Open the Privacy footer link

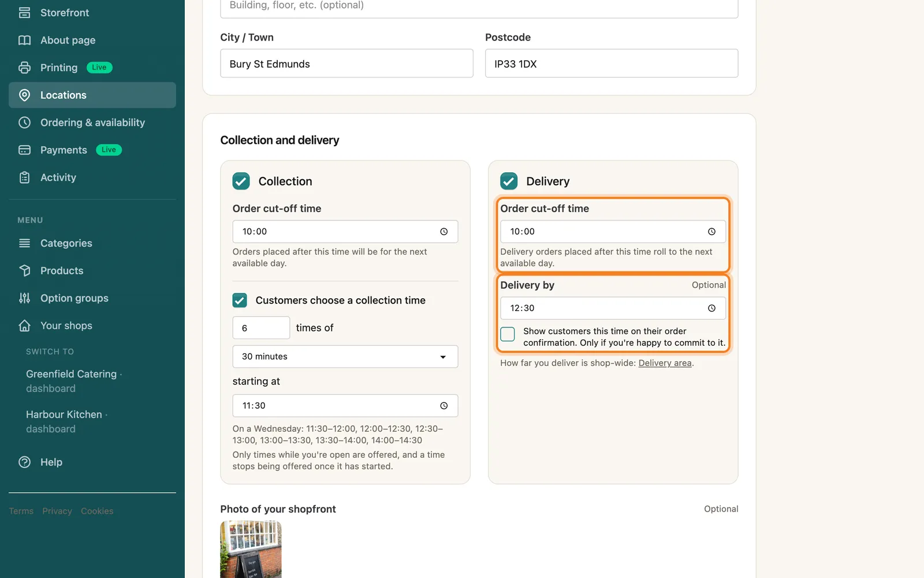tap(57, 511)
